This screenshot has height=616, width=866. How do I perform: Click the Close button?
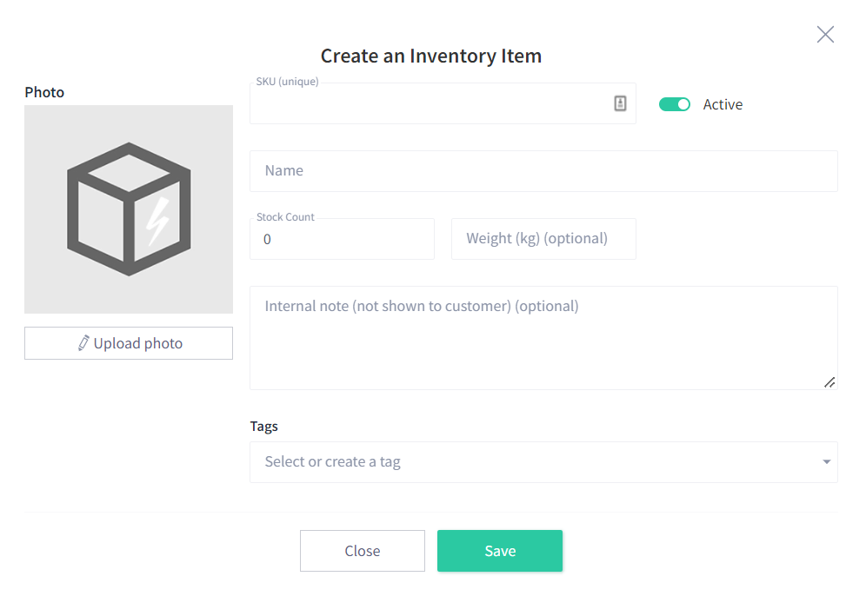click(x=363, y=551)
